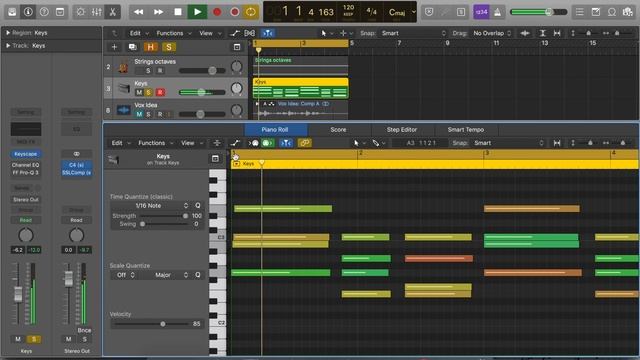Expand the Track: Keys disclosure triangle
The image size is (640, 360).
(7, 46)
